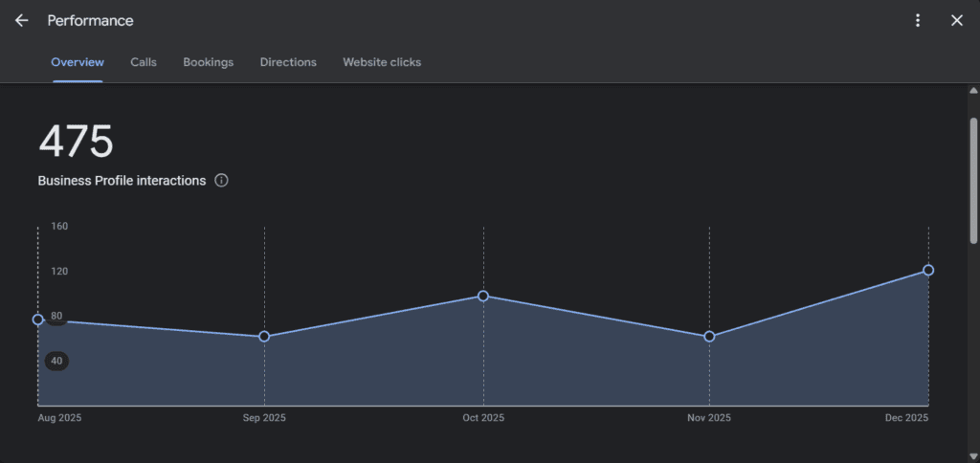Select the Aug 2025 data point on the chart
Image resolution: width=980 pixels, height=463 pixels.
click(38, 320)
